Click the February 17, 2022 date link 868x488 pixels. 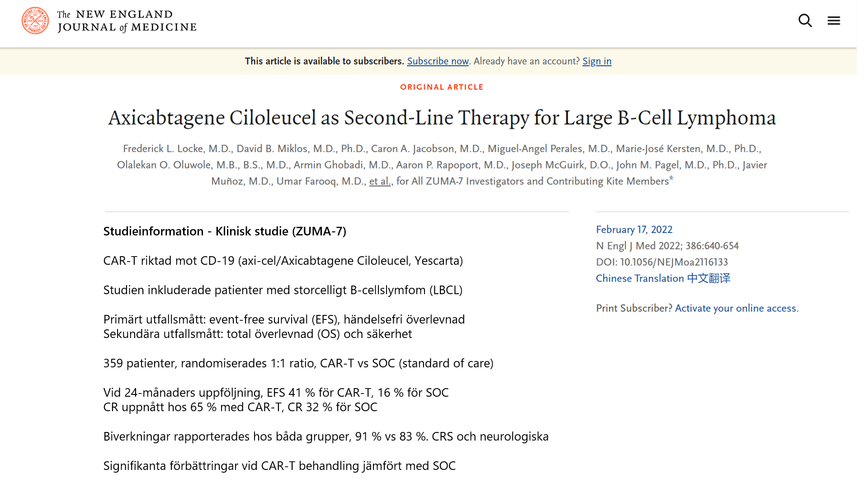coord(634,230)
